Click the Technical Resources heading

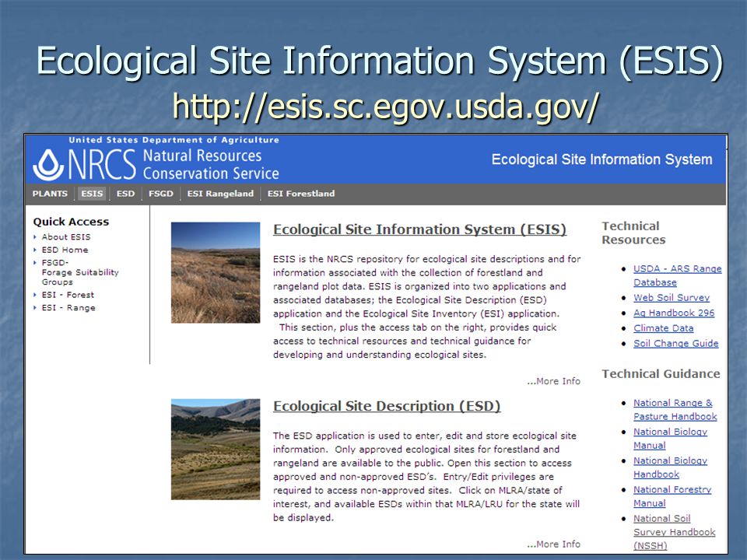[633, 233]
